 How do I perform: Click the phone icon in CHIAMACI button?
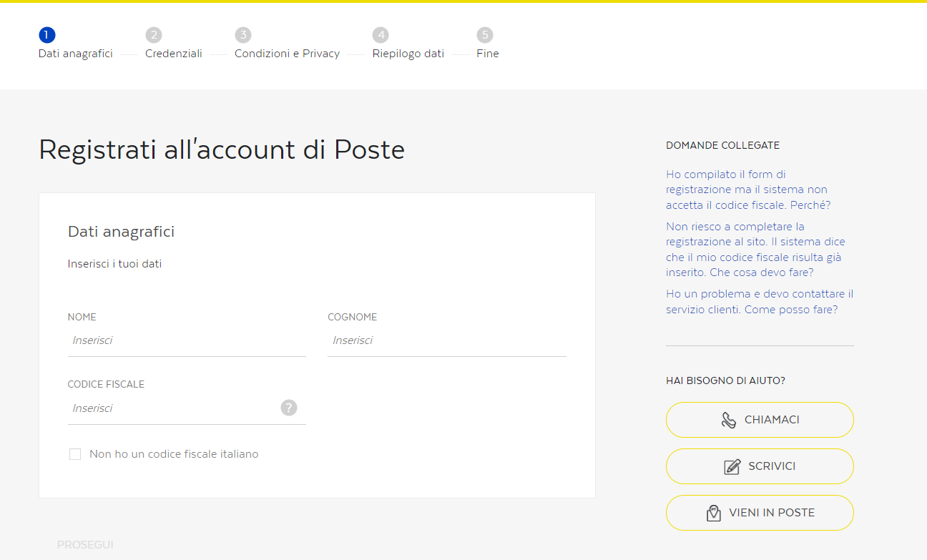coord(729,420)
